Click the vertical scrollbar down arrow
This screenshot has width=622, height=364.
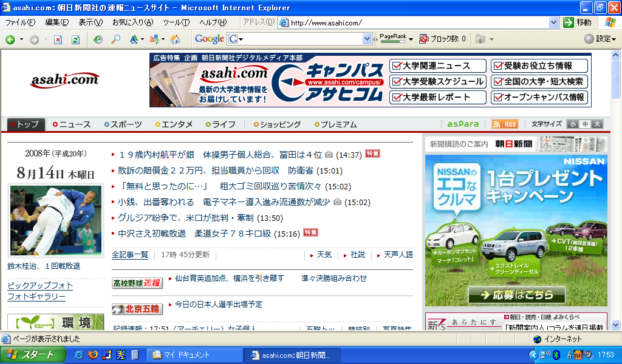tap(616, 325)
